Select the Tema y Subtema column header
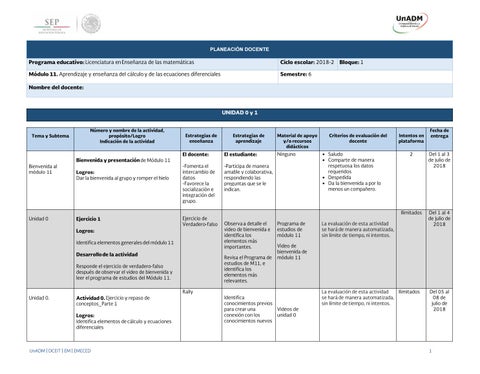480x374 pixels. (x=50, y=136)
